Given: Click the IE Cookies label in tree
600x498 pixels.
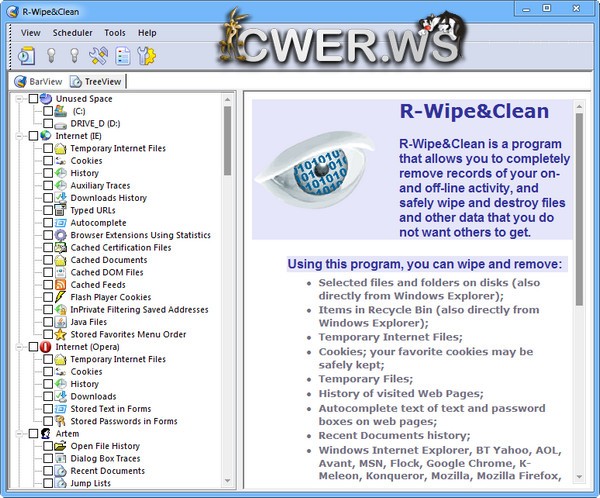Looking at the screenshot, I should [x=86, y=161].
